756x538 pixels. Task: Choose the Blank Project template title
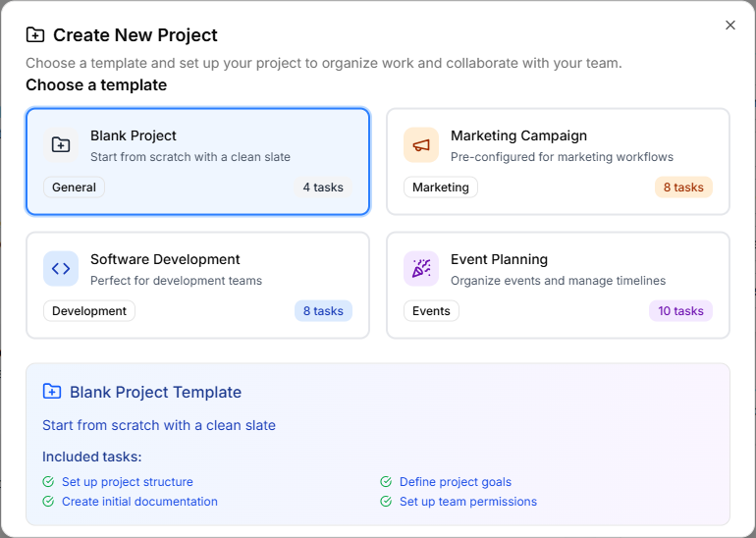pyautogui.click(x=134, y=135)
